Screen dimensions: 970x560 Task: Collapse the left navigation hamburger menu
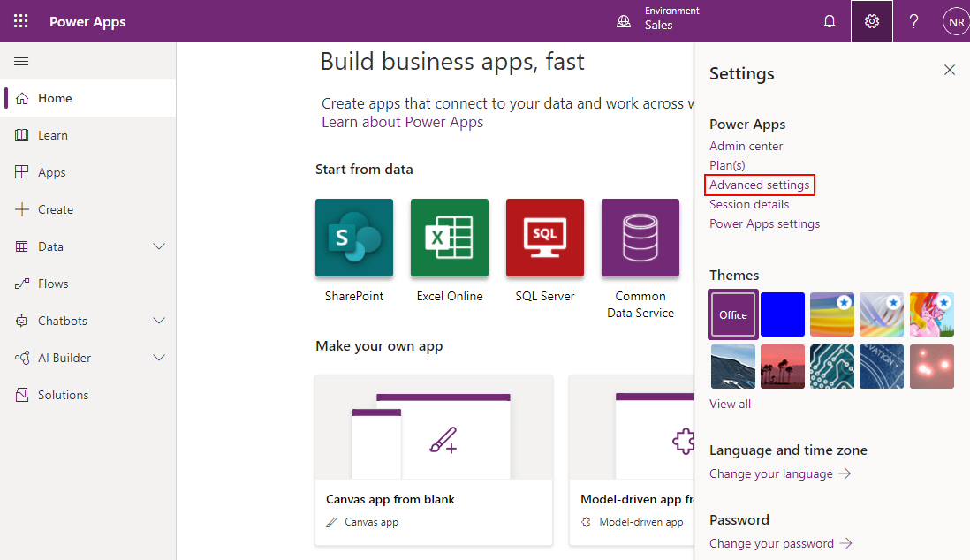(21, 61)
